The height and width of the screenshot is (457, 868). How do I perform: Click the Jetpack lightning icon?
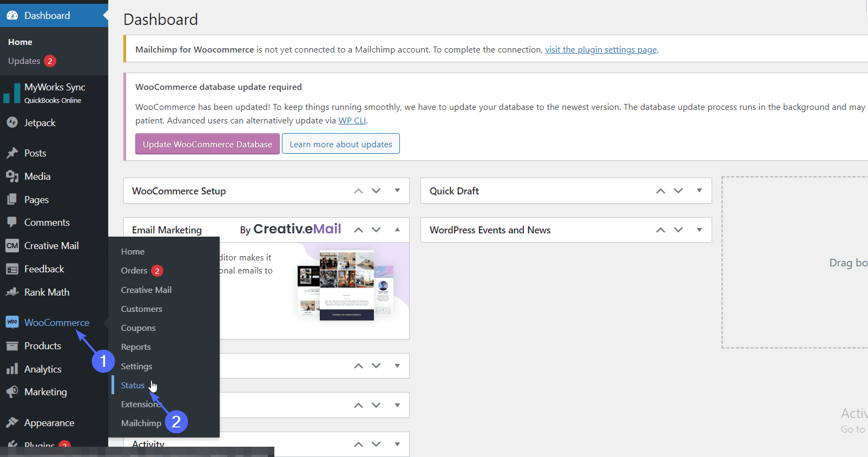(12, 123)
